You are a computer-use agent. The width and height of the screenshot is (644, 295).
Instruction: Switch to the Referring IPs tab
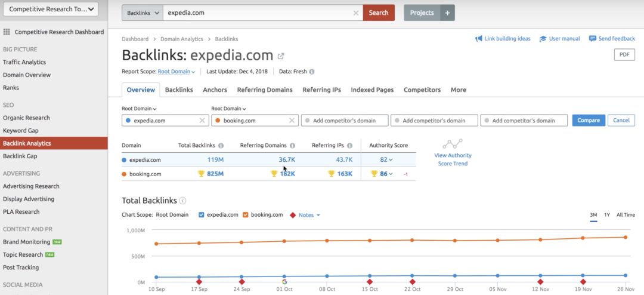(x=321, y=90)
